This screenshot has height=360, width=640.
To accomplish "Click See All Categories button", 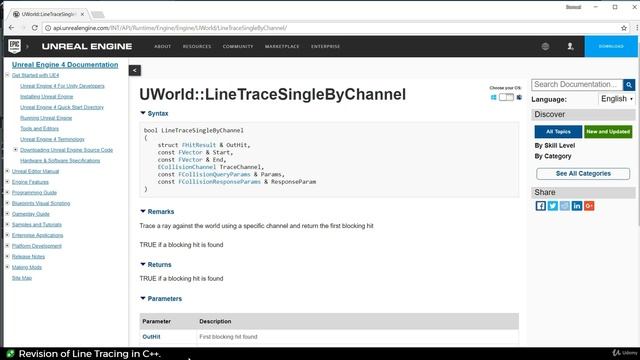I will (x=583, y=173).
